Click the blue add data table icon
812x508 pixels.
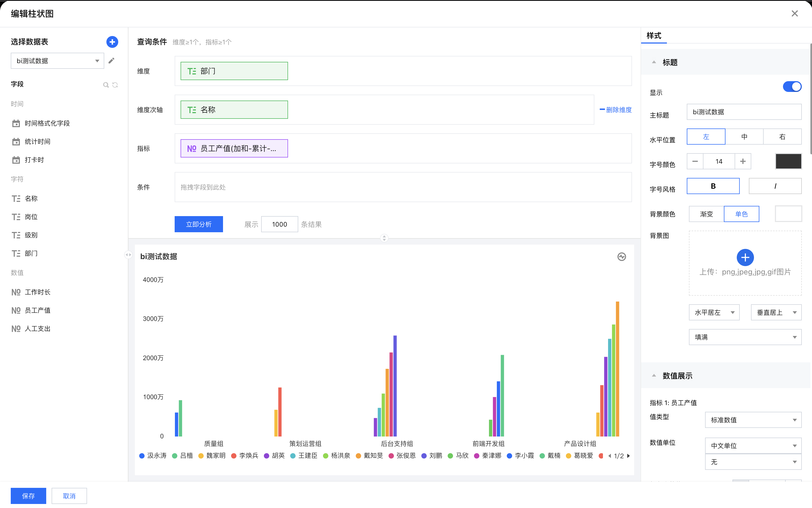tap(112, 42)
